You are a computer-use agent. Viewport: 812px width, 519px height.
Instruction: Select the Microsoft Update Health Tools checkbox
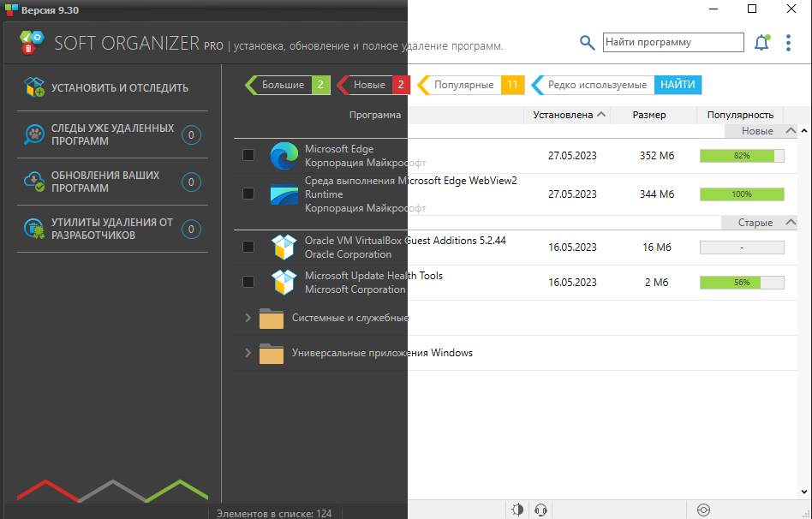[248, 282]
